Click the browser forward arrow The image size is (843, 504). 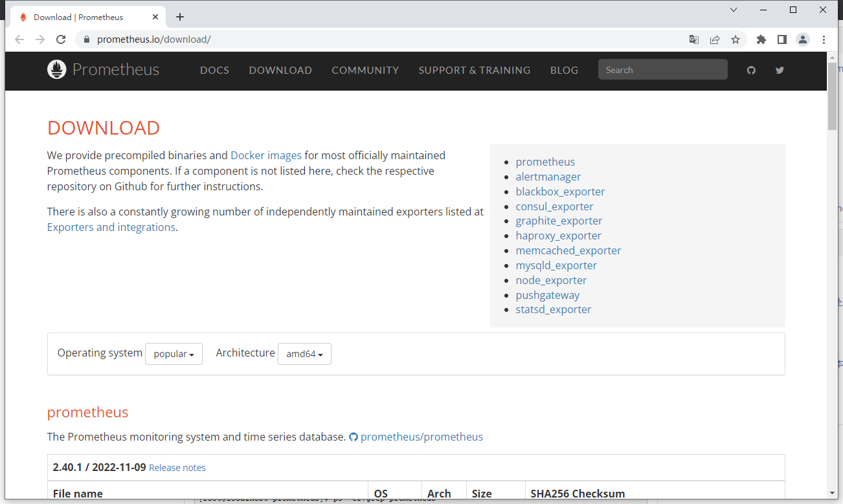40,39
